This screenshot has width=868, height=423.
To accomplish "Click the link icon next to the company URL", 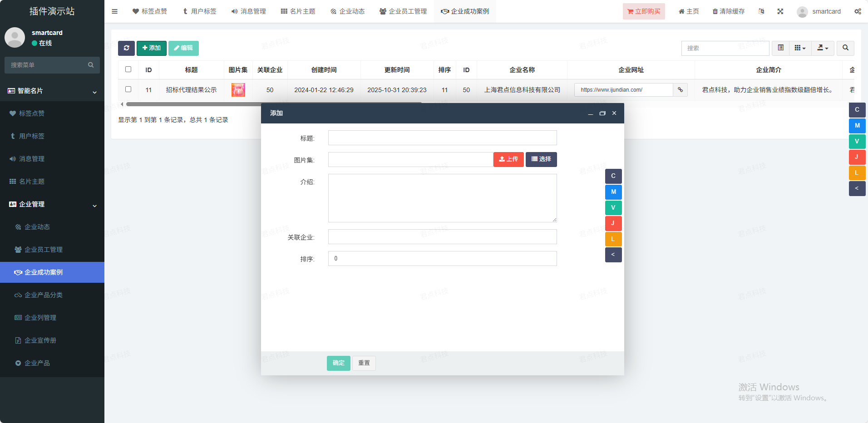I will pos(680,90).
